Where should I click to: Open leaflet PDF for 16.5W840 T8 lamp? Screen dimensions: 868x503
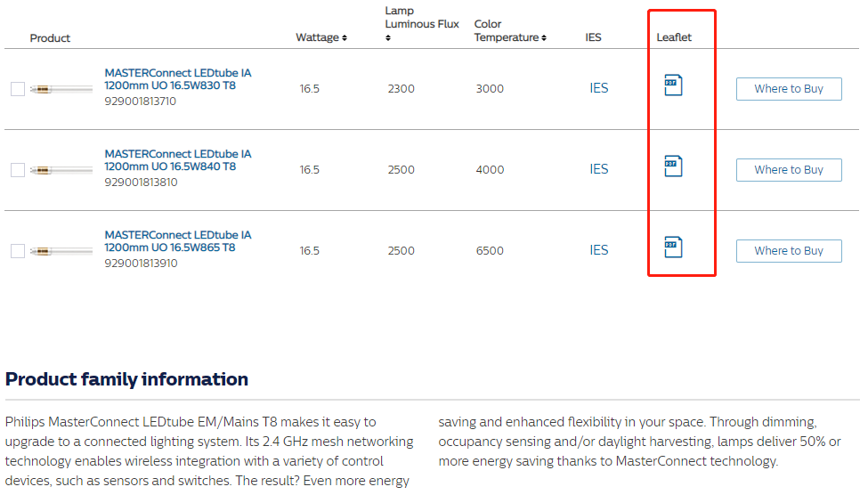coord(673,166)
